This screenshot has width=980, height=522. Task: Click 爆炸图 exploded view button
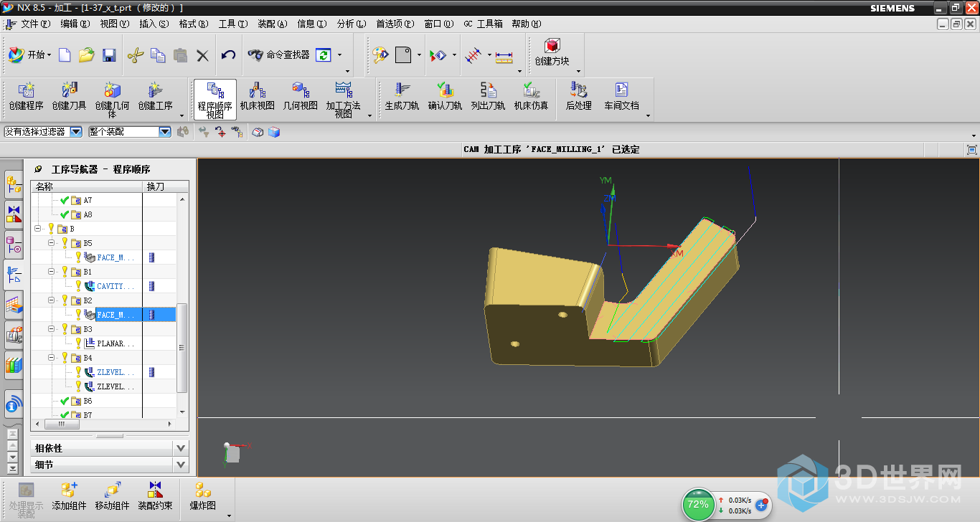click(203, 496)
